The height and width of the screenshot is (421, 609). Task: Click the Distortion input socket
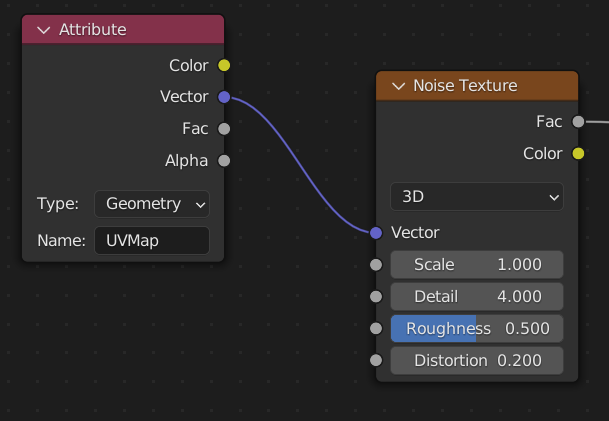coord(376,361)
